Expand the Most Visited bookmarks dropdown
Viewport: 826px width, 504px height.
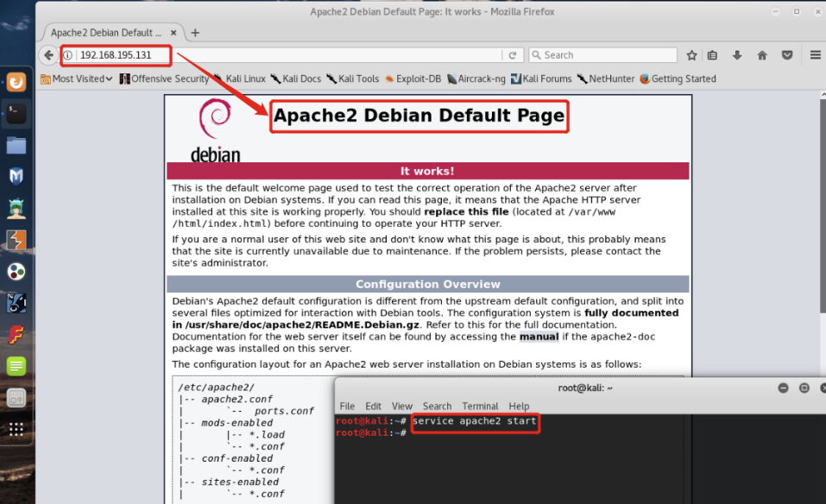pyautogui.click(x=77, y=79)
